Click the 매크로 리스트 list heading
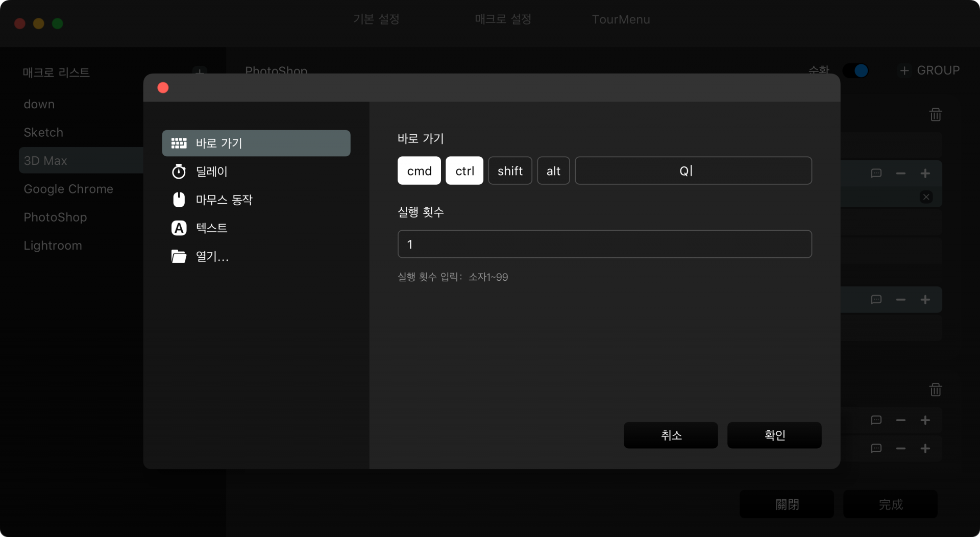980x537 pixels. coord(56,72)
